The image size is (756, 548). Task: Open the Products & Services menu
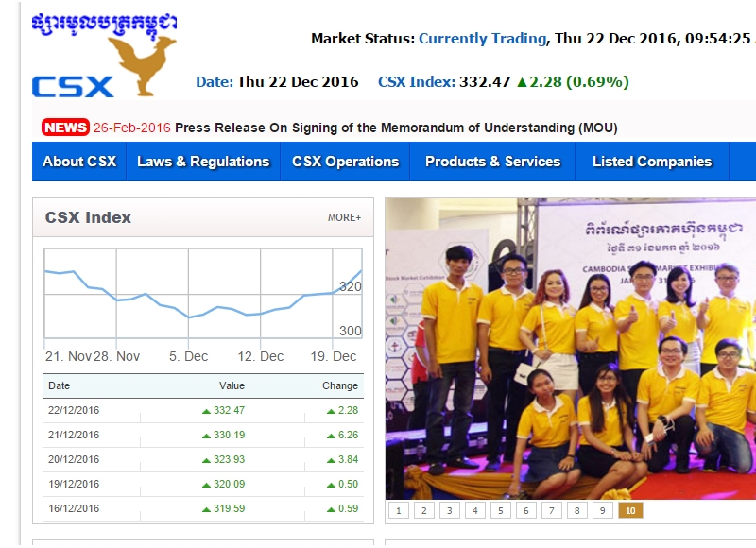[x=492, y=162]
